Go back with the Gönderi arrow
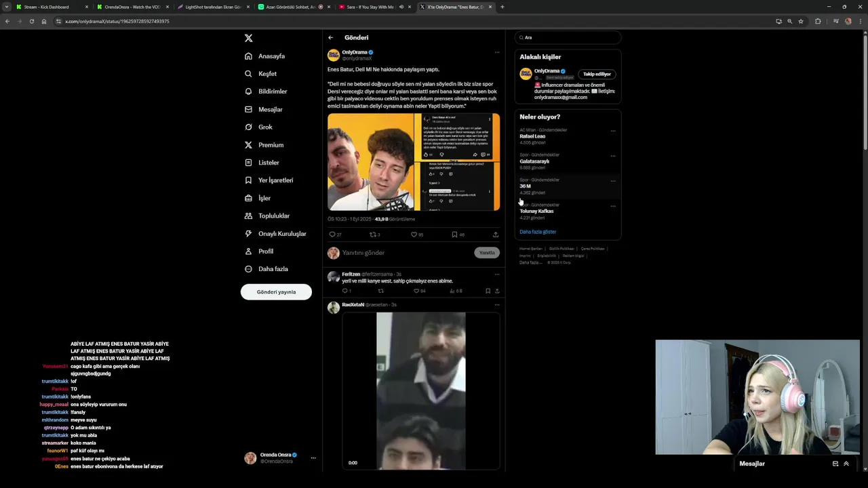868x488 pixels. (x=330, y=38)
